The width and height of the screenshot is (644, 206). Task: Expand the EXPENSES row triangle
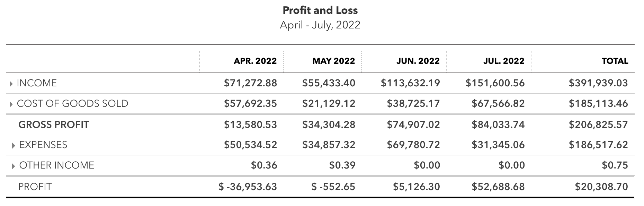(14, 145)
